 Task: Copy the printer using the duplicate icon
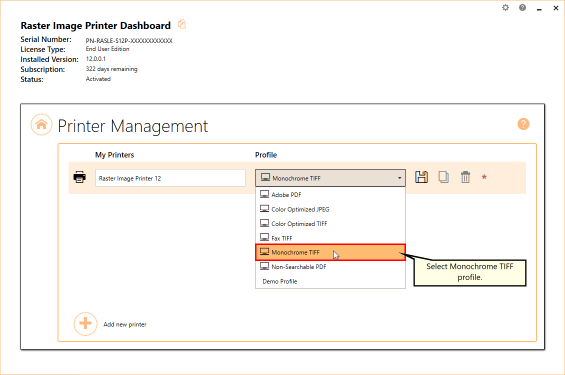coord(443,177)
